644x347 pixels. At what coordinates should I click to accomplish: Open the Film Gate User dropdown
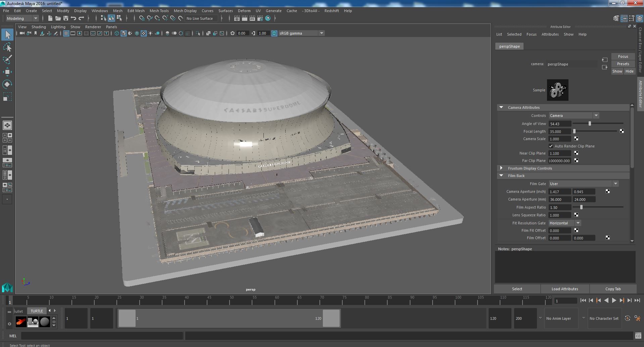(584, 184)
